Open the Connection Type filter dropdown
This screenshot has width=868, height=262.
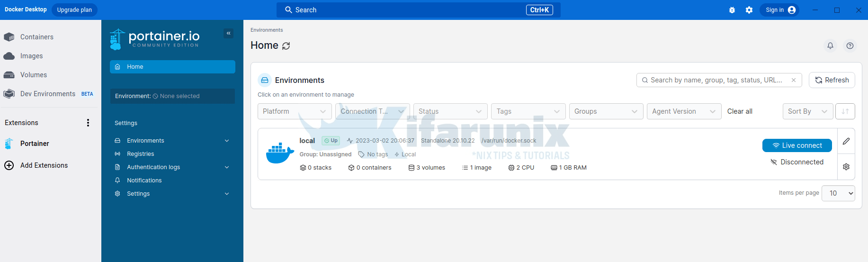coord(373,111)
